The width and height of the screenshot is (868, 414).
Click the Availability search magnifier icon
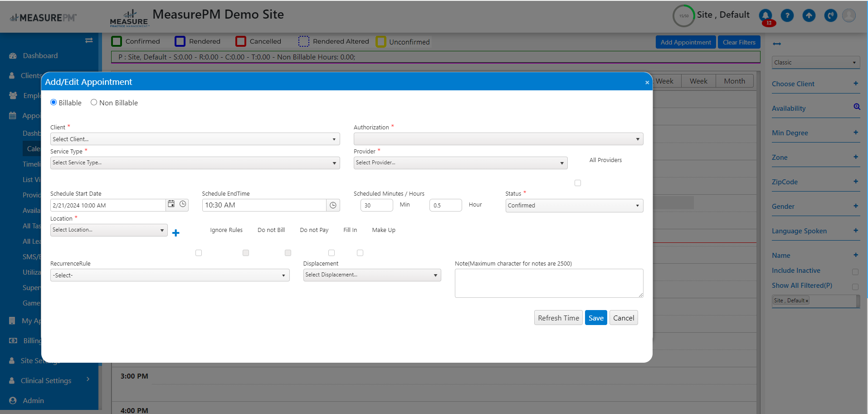(857, 107)
